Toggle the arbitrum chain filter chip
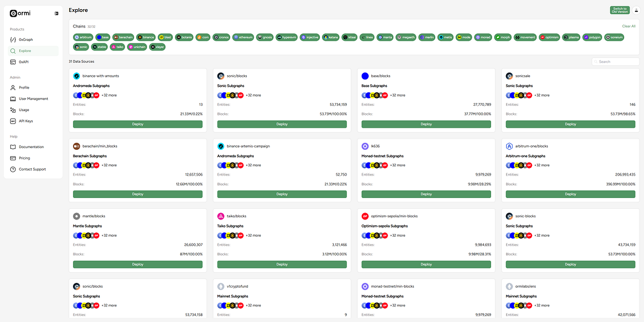This screenshot has height=322, width=644. click(84, 38)
